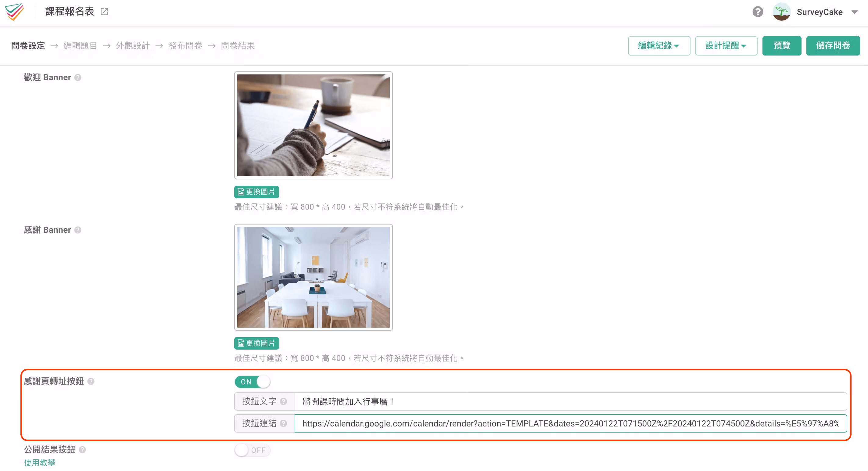This screenshot has height=471, width=868.
Task: Click the 預覽 button
Action: pyautogui.click(x=782, y=45)
